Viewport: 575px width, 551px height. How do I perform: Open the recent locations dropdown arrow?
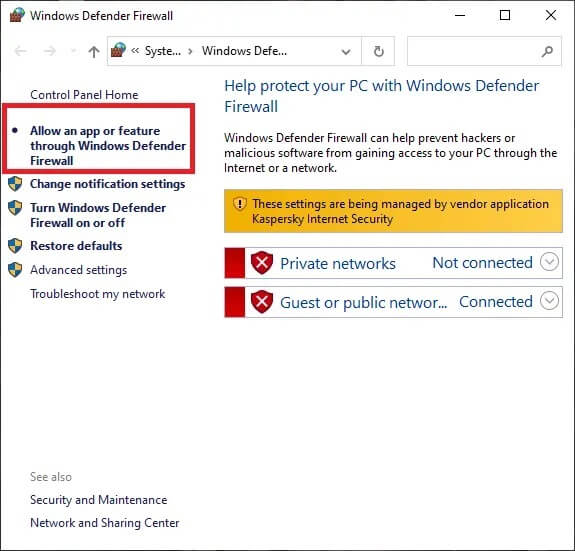coord(73,51)
